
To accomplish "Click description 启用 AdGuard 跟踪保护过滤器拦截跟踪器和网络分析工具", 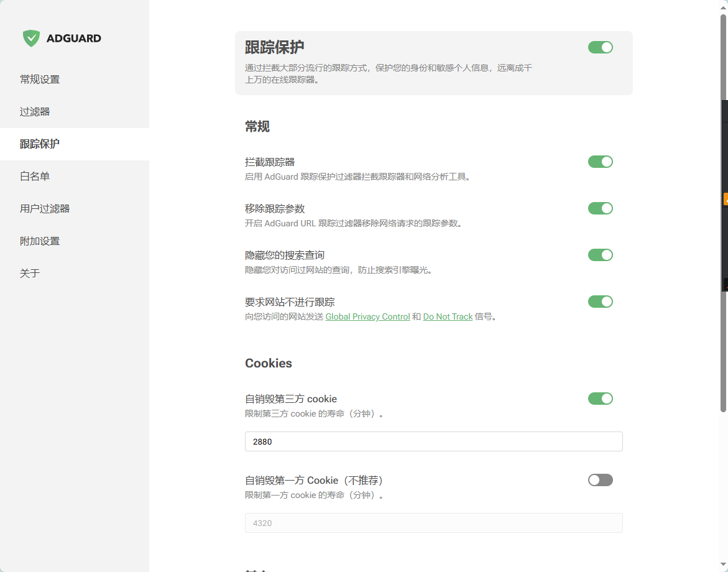I will 358,177.
